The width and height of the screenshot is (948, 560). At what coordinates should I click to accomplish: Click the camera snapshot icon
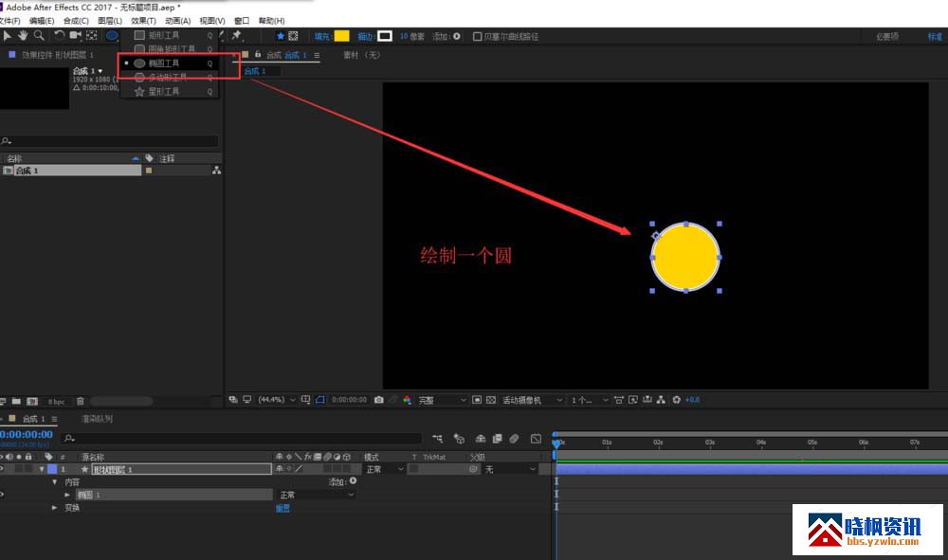point(378,400)
